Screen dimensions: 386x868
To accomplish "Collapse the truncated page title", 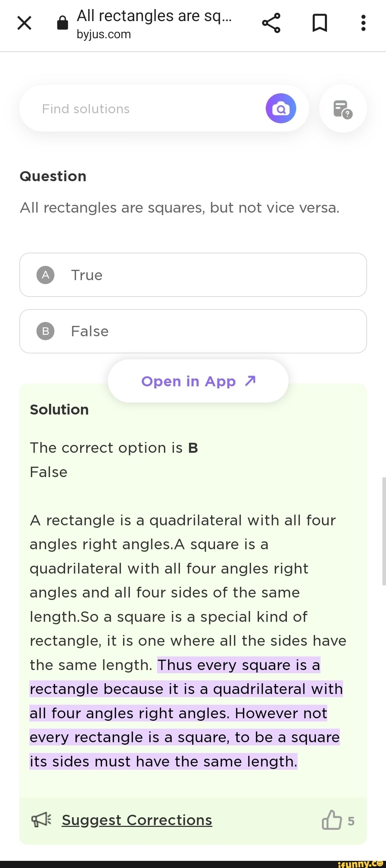I will [x=154, y=15].
